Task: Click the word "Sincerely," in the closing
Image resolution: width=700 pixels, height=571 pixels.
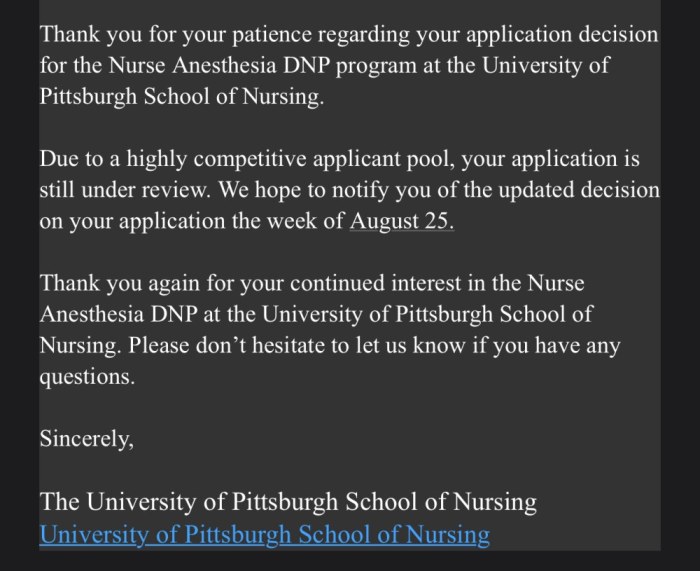Action: point(86,439)
